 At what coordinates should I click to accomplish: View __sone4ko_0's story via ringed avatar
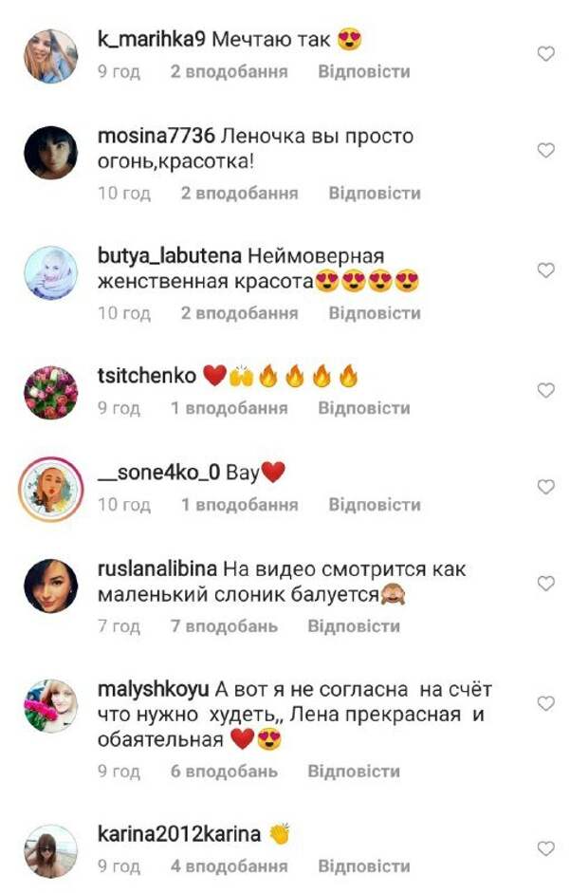click(x=50, y=490)
